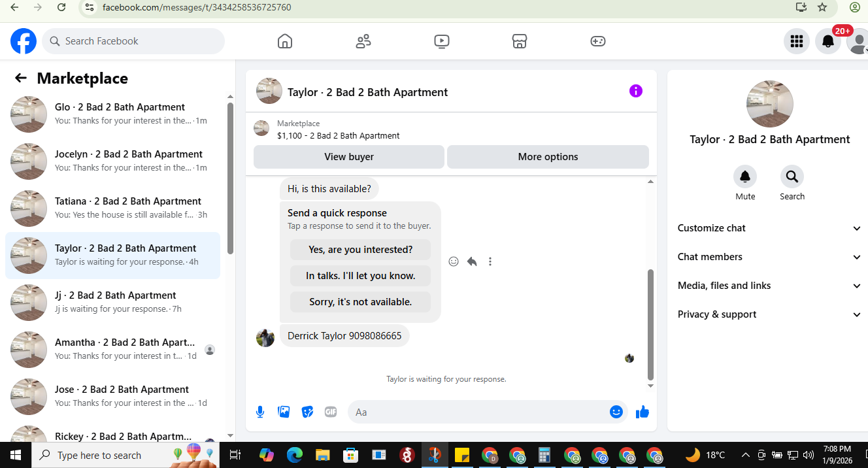Click View buyer button
Screen dimensions: 868x468
(349, 157)
